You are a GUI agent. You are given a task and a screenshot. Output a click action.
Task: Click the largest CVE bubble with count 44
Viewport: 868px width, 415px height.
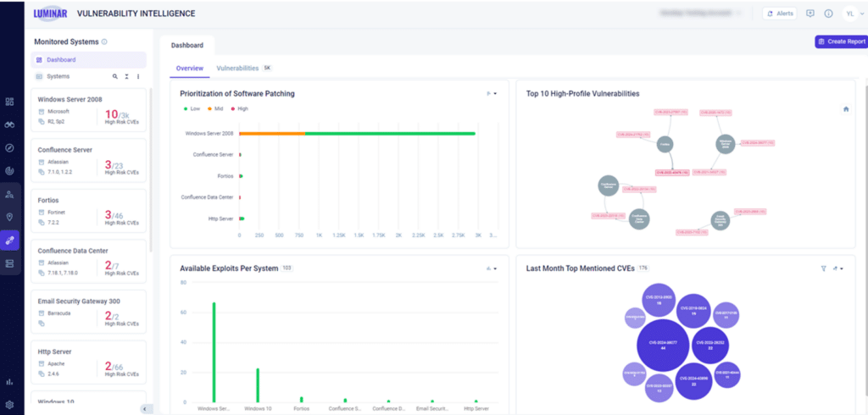coord(663,346)
